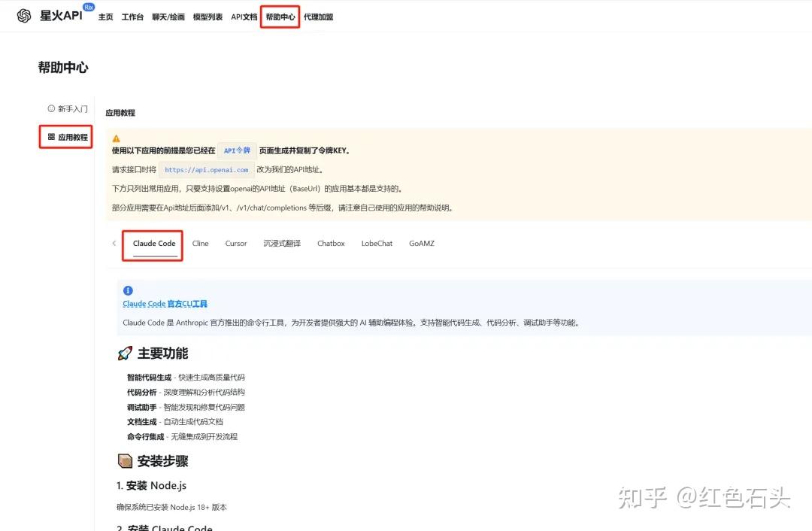Click the 帮助中心 page heading
This screenshot has width=812, height=531.
coord(62,68)
